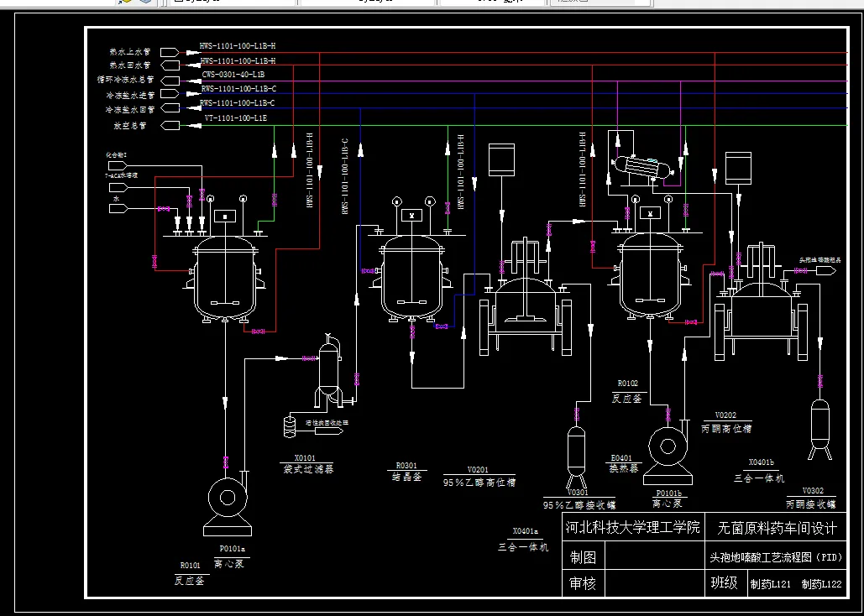The width and height of the screenshot is (864, 616).
Task: Select the V0202 acetone elevated tank rectangle
Action: click(738, 168)
